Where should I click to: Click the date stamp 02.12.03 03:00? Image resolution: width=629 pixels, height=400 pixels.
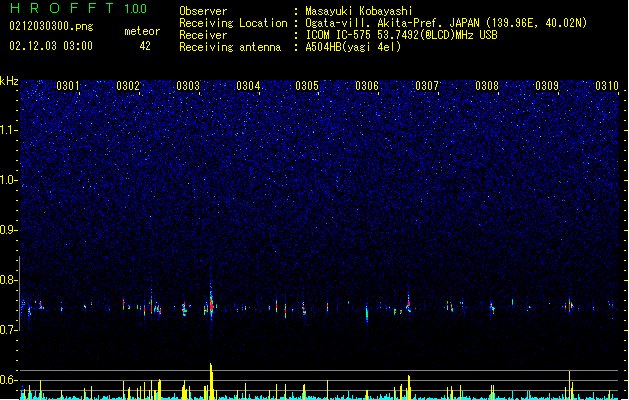pyautogui.click(x=51, y=46)
